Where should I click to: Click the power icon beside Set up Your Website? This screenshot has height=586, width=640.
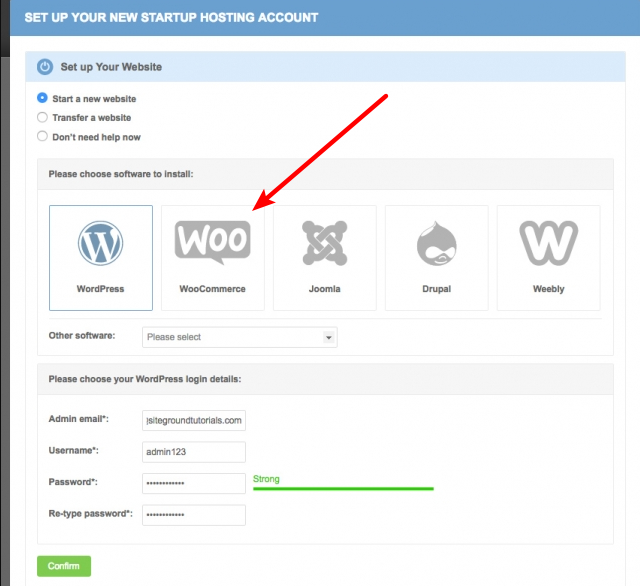click(45, 67)
